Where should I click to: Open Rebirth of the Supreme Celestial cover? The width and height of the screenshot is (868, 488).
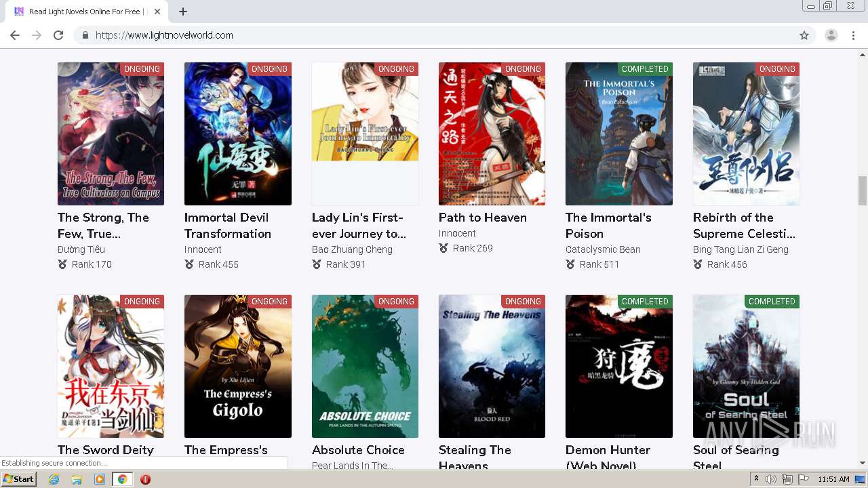pyautogui.click(x=746, y=134)
